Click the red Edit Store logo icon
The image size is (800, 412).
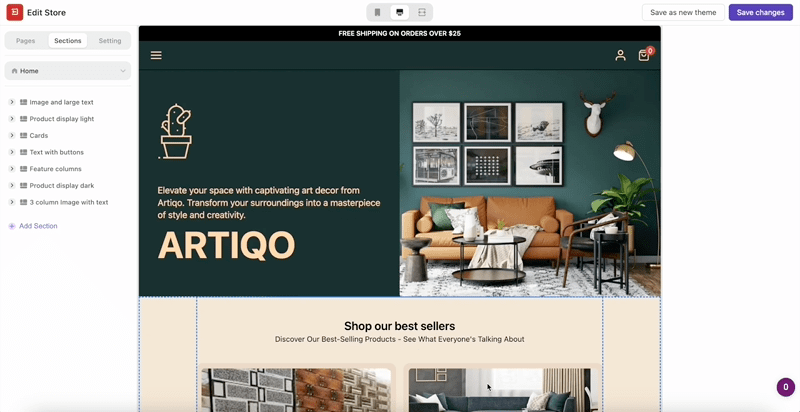pos(15,13)
